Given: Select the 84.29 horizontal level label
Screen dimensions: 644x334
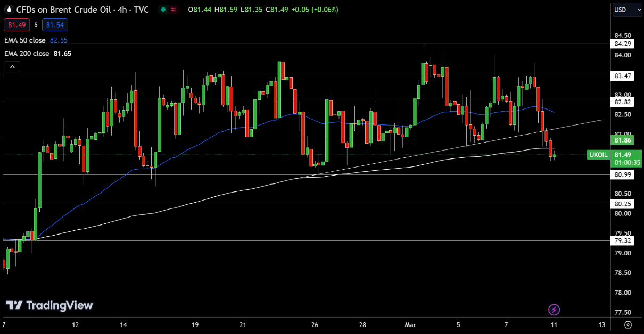Looking at the screenshot, I should (x=623, y=44).
